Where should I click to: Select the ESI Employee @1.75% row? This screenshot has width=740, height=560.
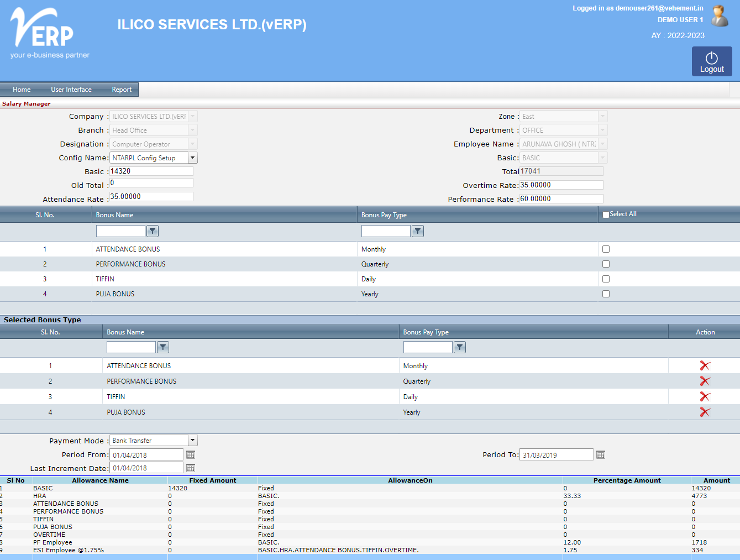pyautogui.click(x=370, y=550)
